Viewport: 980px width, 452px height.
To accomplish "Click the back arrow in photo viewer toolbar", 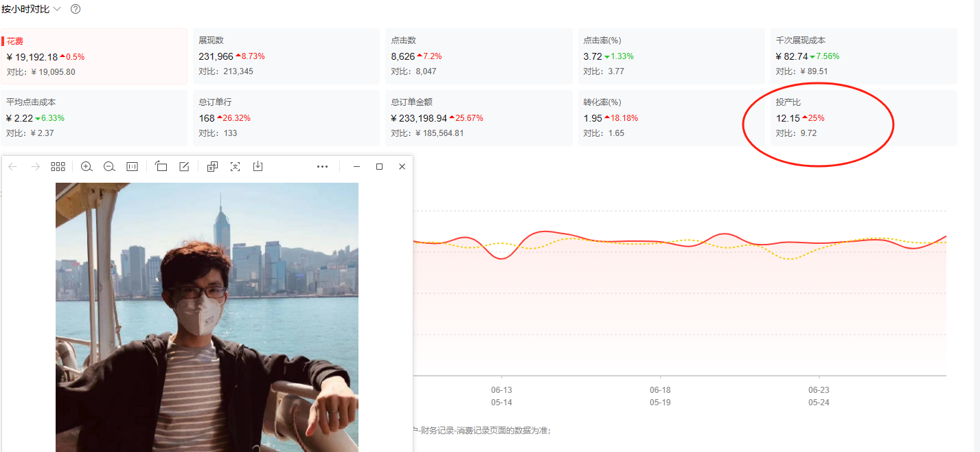I will (13, 166).
